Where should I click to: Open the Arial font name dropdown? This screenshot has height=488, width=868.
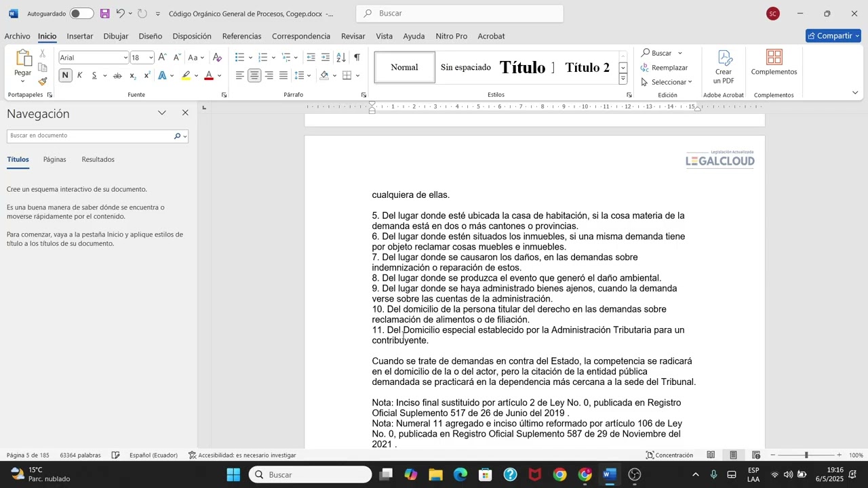pyautogui.click(x=125, y=58)
